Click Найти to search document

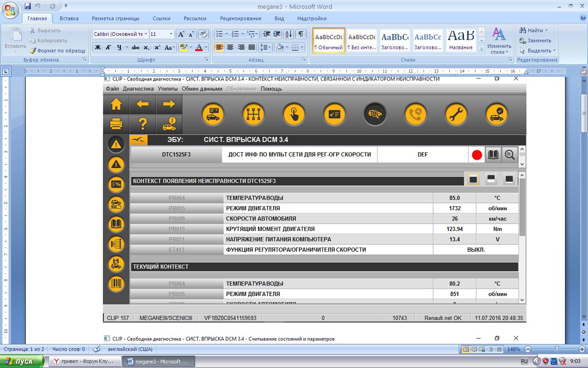[x=533, y=30]
